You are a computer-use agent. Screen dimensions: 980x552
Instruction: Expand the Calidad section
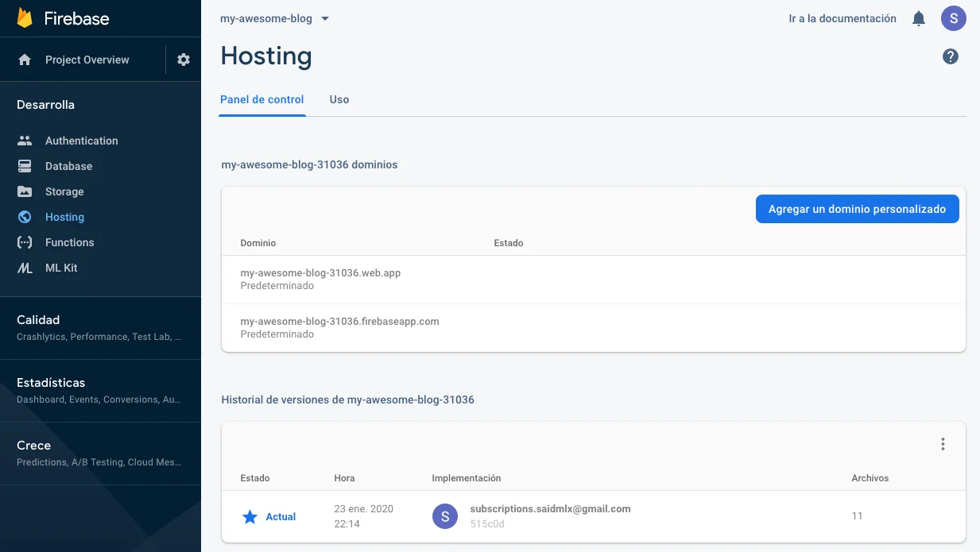(100, 327)
